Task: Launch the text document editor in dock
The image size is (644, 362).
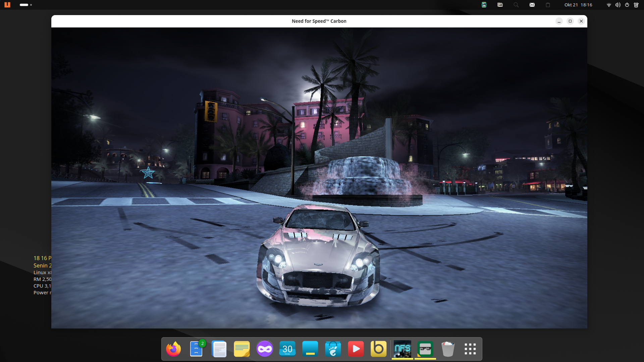Action: (x=219, y=349)
